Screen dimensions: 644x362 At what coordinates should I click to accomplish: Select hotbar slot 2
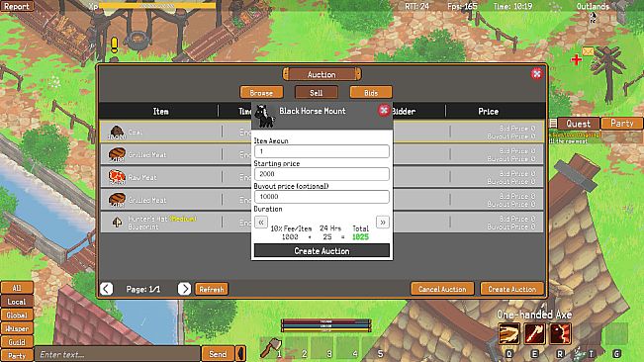click(x=297, y=347)
